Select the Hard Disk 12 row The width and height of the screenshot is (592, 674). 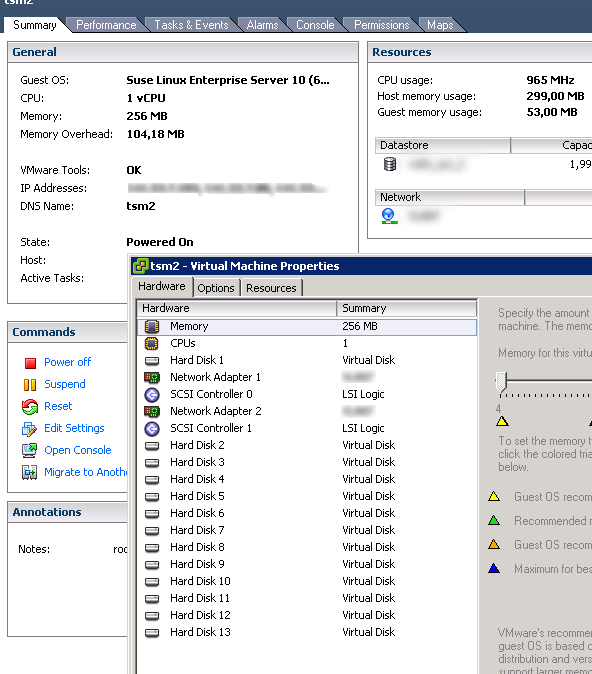[x=307, y=616]
